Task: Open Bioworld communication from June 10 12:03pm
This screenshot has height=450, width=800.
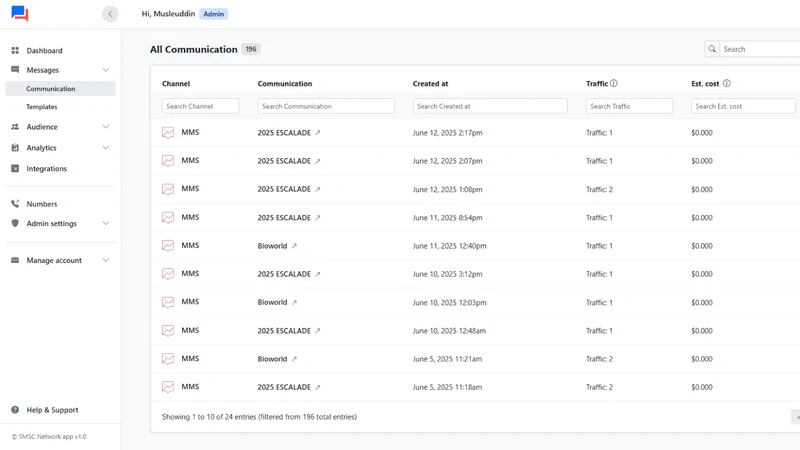Action: [x=272, y=303]
